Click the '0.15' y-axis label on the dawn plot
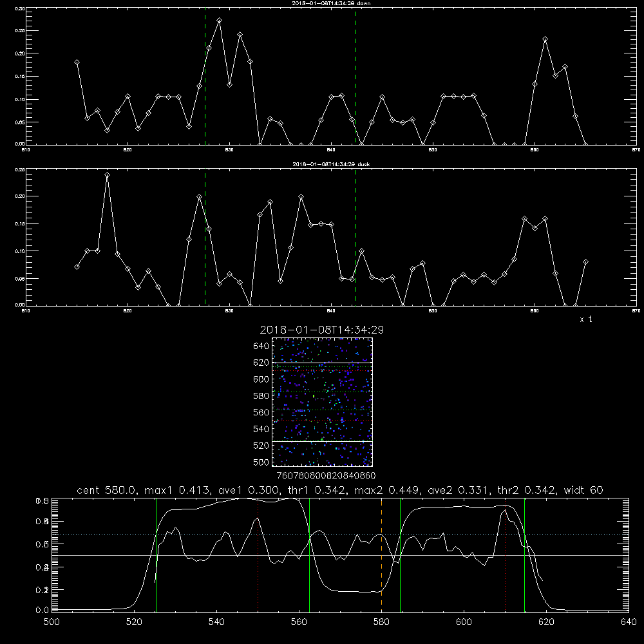 (20, 77)
